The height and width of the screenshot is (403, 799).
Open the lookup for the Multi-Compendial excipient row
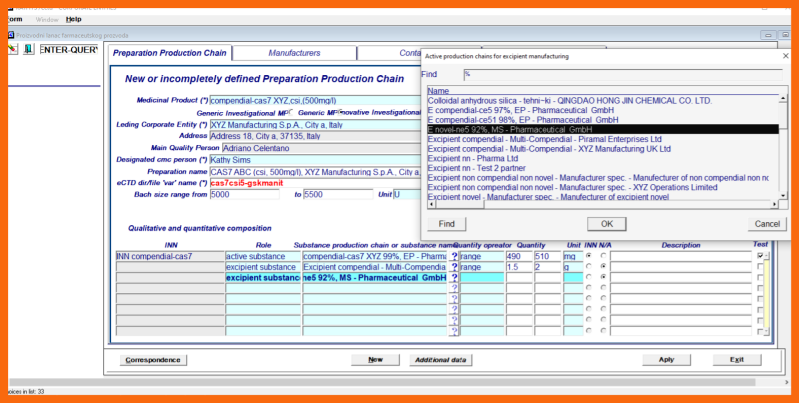(453, 267)
